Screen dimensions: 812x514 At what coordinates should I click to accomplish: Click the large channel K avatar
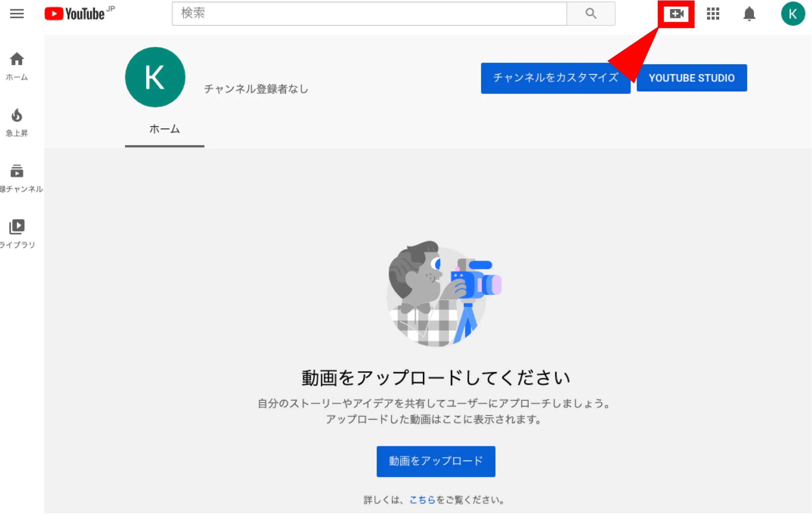pos(155,77)
